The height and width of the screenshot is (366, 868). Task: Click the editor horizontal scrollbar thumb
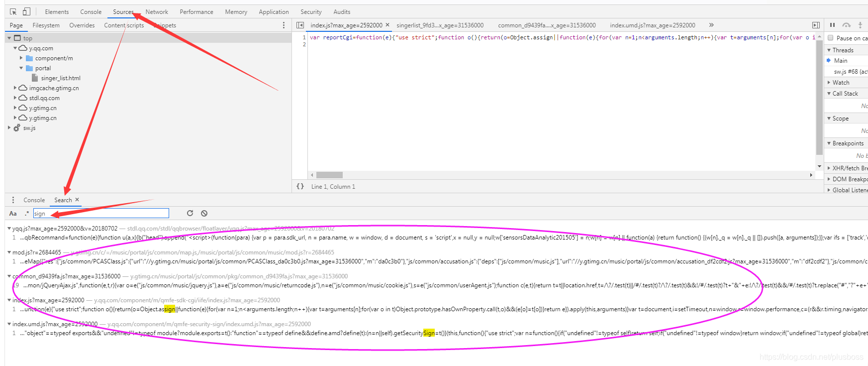[x=329, y=175]
